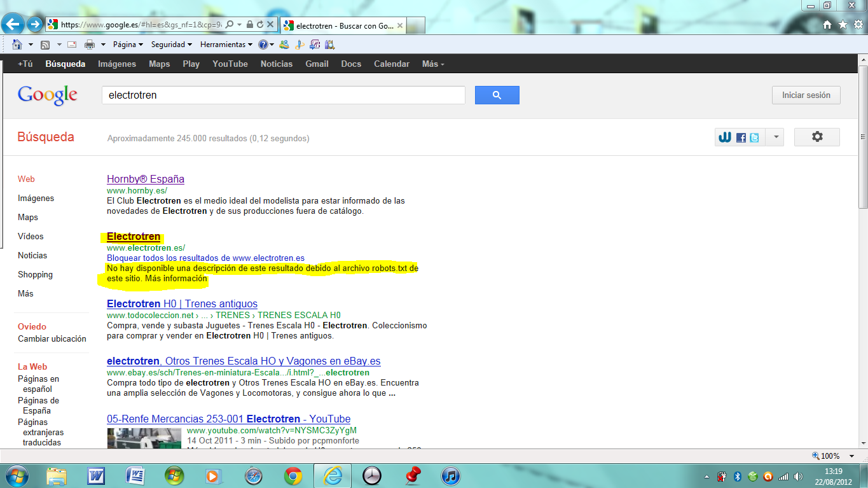
Task: Click the Iniciar sesión button
Action: [x=806, y=95]
